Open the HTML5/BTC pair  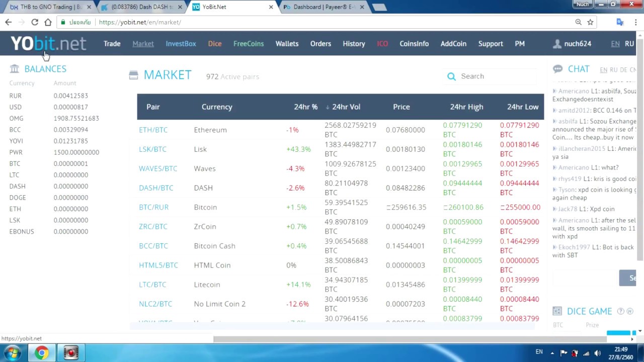tap(158, 265)
